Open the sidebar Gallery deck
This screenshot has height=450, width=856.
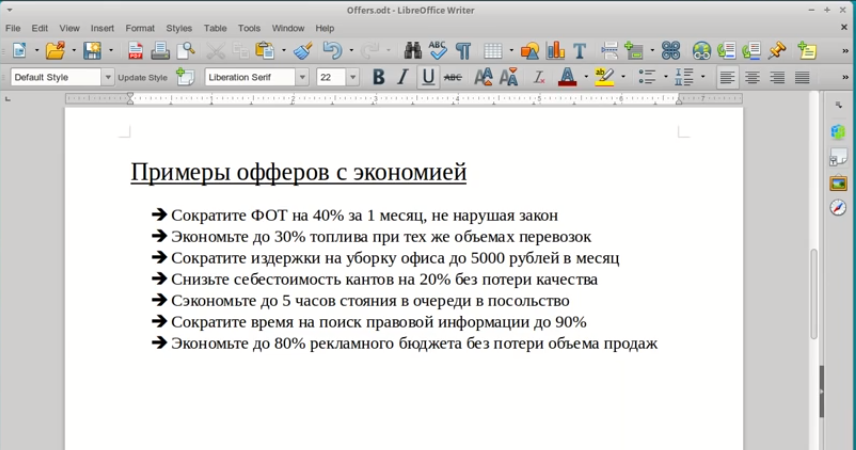(x=838, y=183)
